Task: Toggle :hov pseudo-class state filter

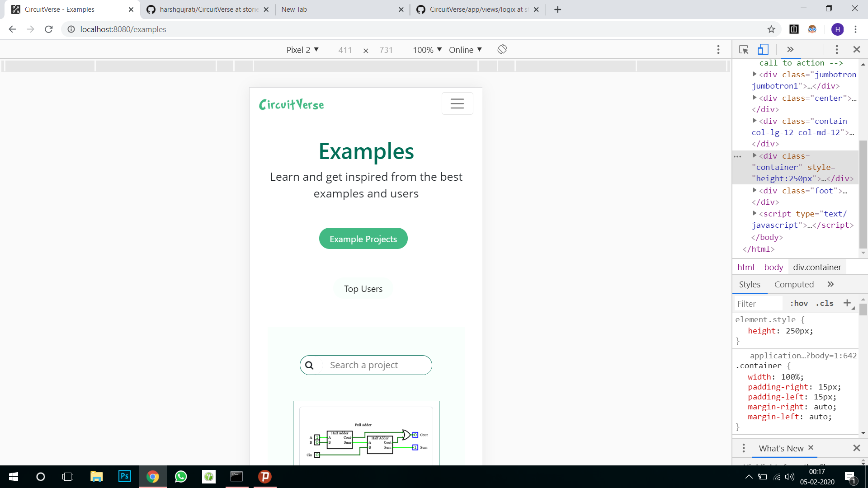Action: [798, 303]
